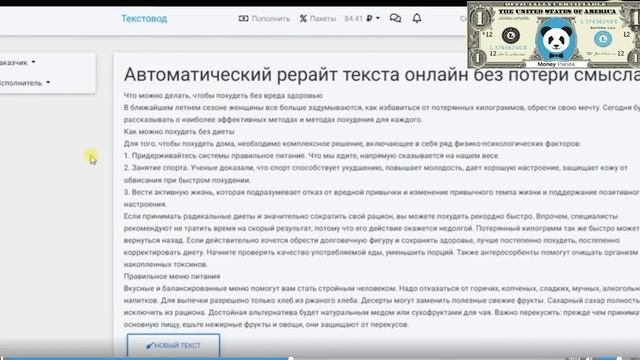The width and height of the screenshot is (640, 360).
Task: Click the list item '3. Вести активную жизнь'
Action: tap(382, 198)
